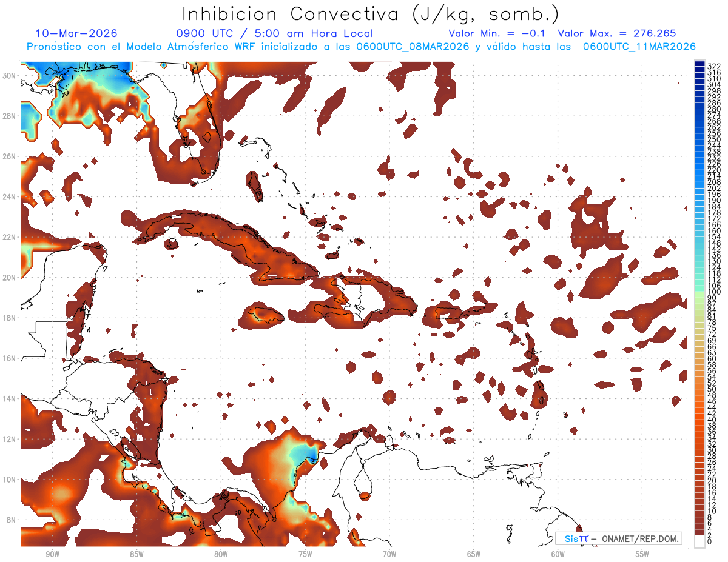Click the '0600UTC_11MAR2026' valid-until time
This screenshot has width=728, height=562.
click(639, 47)
